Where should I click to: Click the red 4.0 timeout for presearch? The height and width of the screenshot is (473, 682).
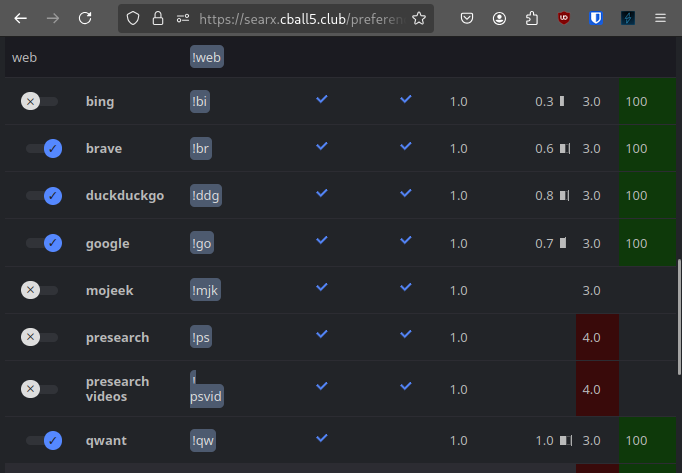click(x=597, y=337)
